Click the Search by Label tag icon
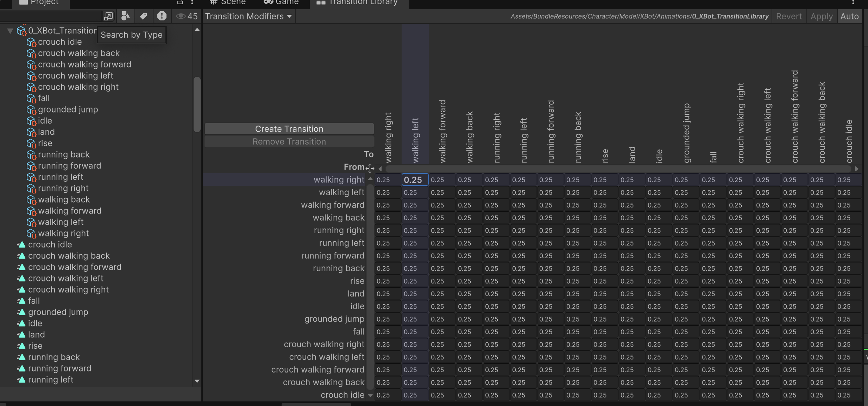Viewport: 868px width, 406px height. [143, 16]
